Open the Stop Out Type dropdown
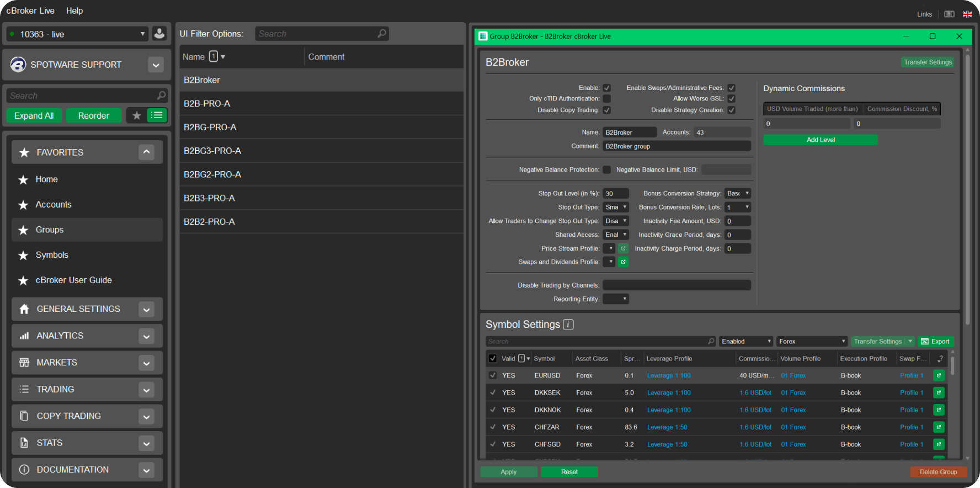Image resolution: width=980 pixels, height=488 pixels. click(x=616, y=207)
